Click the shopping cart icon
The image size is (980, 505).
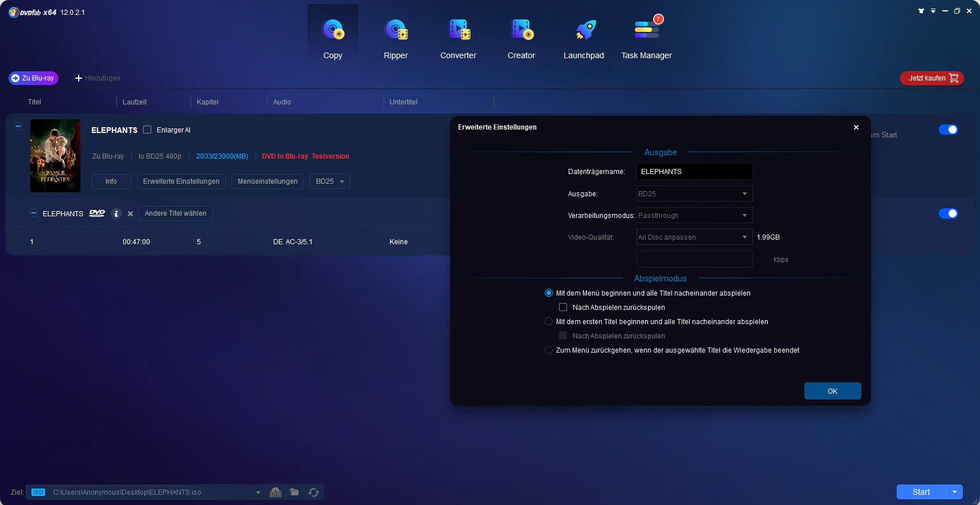click(x=954, y=78)
